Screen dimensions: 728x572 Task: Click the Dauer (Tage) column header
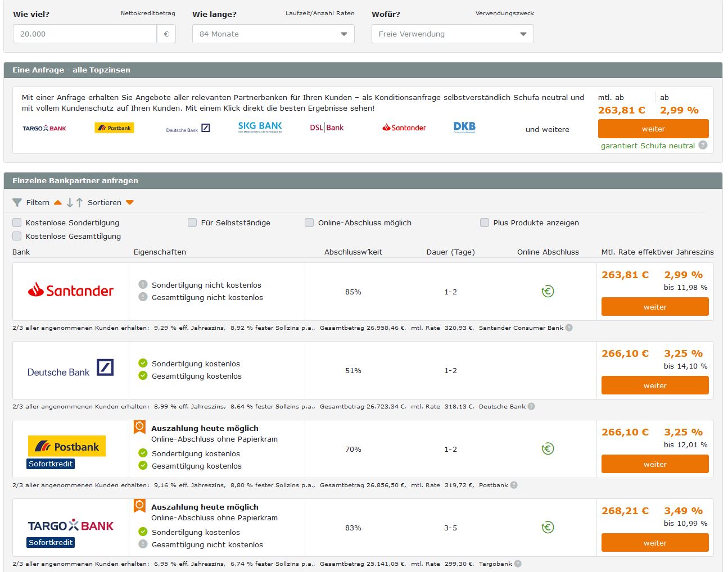click(x=451, y=252)
